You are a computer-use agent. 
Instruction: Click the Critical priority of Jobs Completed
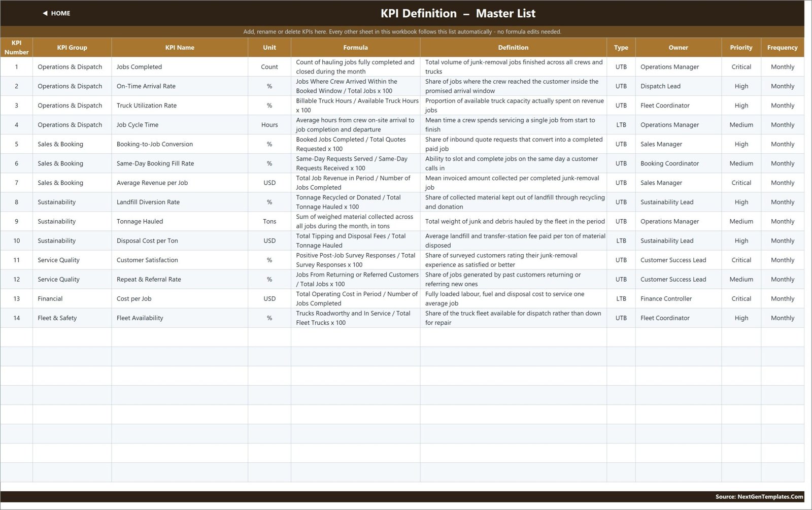click(x=741, y=67)
